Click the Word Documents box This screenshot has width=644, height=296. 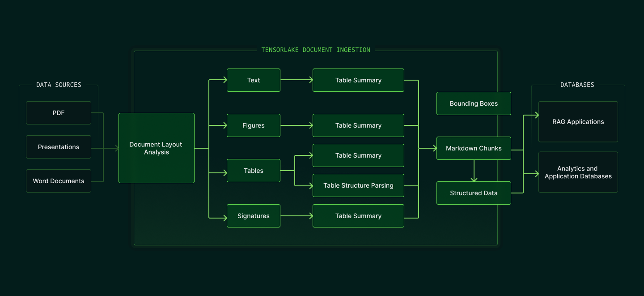(59, 181)
